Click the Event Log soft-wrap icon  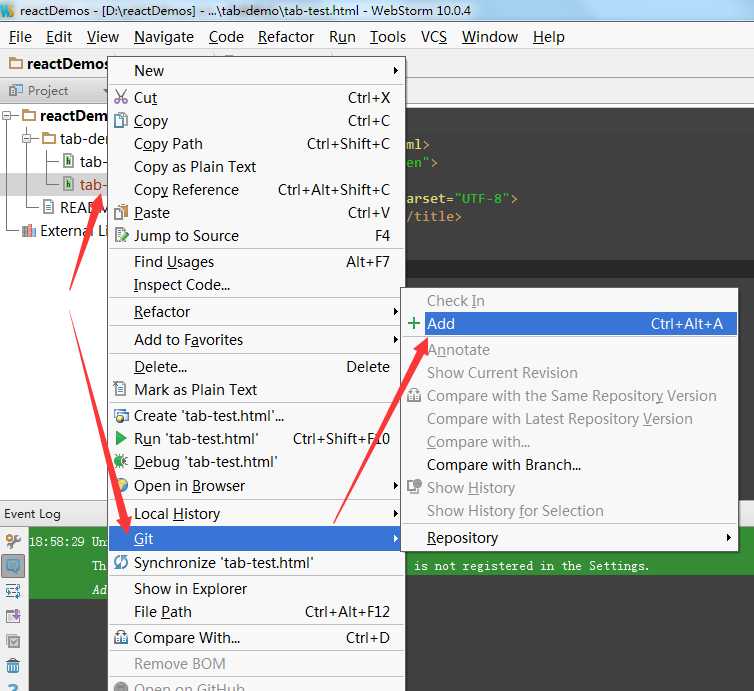pos(13,591)
